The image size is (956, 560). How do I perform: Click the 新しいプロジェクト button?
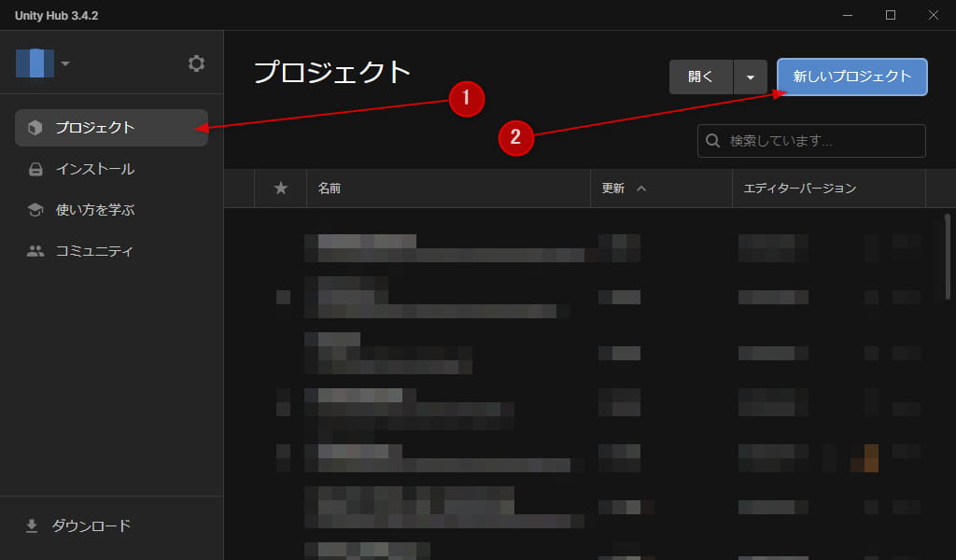tap(851, 77)
